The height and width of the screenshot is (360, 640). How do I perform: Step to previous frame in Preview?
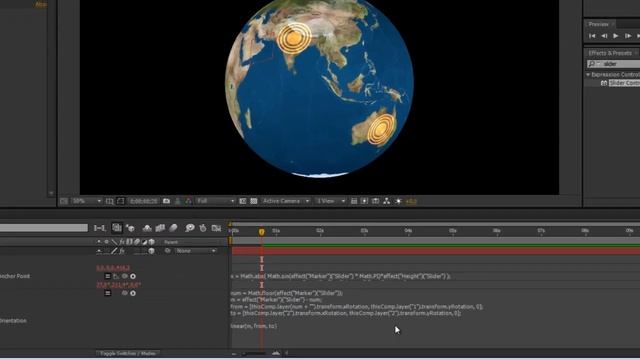click(604, 36)
